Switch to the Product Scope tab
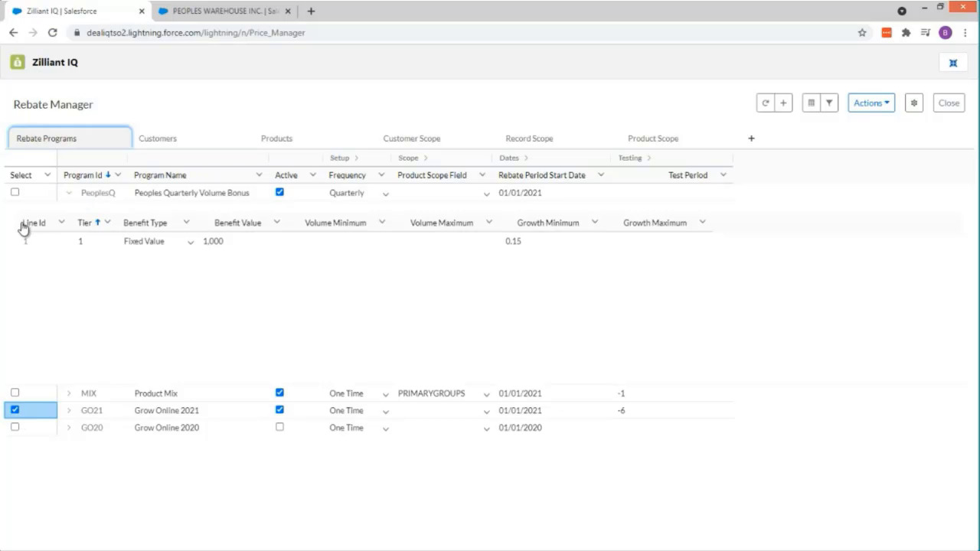Screen dimensions: 980x551 653,139
